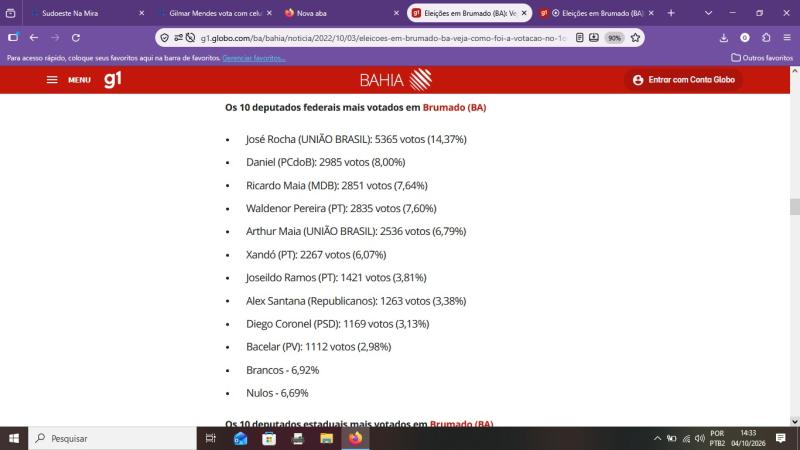
Task: Select the José Rocha (UNIÃO BRASIL) result line
Action: pyautogui.click(x=356, y=139)
